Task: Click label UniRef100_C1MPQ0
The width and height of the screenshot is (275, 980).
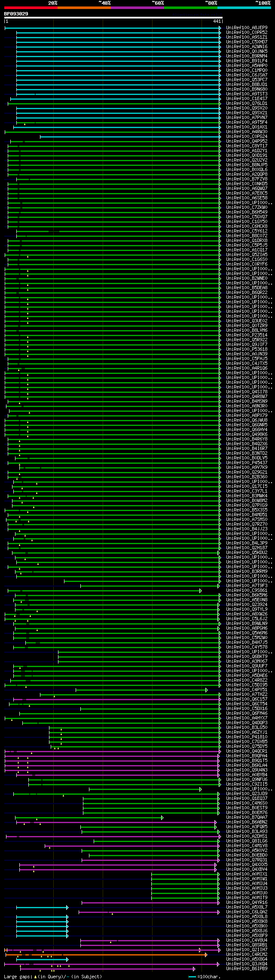Action: 247,70
